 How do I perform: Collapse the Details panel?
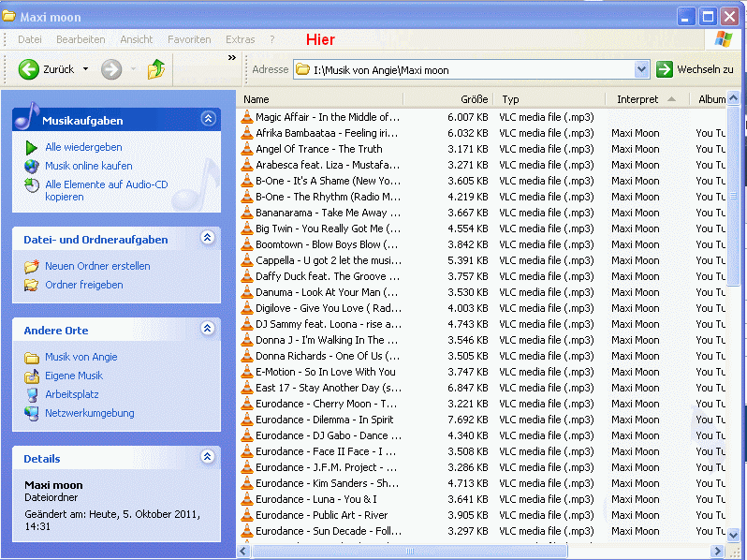coord(208,457)
